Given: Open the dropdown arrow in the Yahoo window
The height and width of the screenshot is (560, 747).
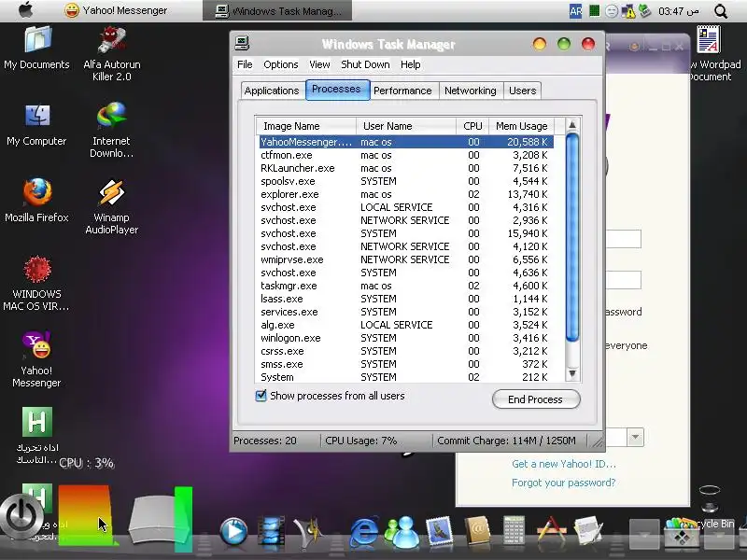Looking at the screenshot, I should (635, 437).
